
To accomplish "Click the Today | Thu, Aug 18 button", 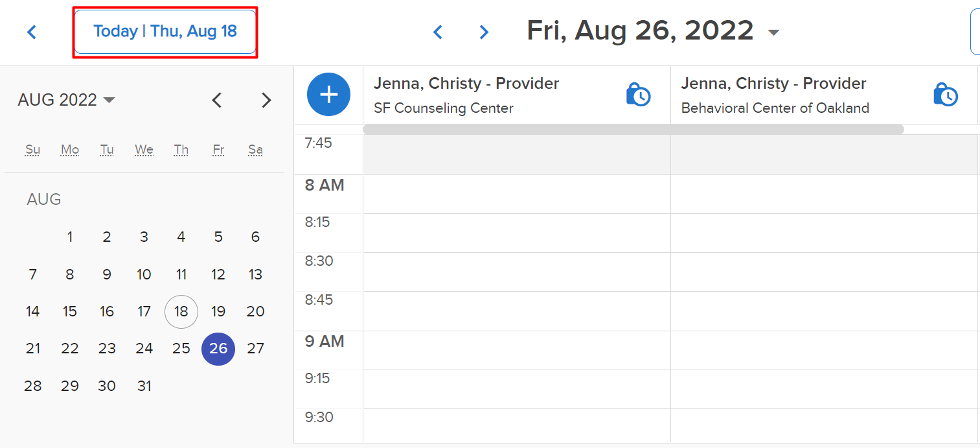I will pyautogui.click(x=165, y=32).
